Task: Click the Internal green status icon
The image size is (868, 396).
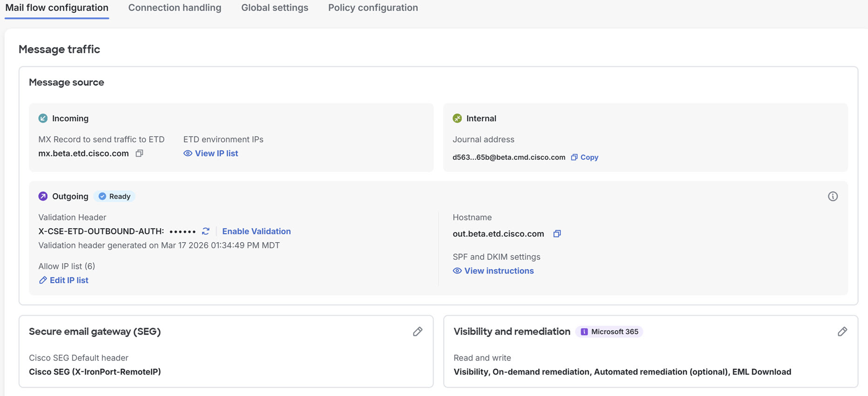Action: coord(457,118)
